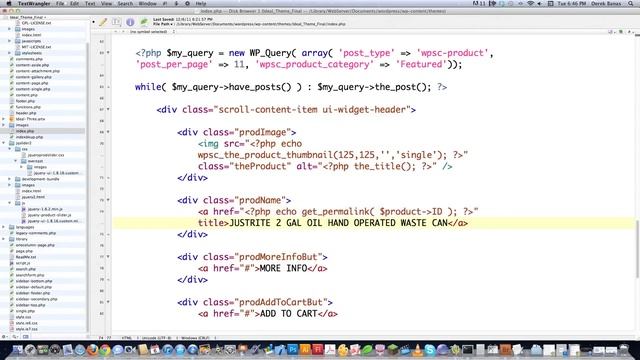
Task: Open Illustrator from the Dock
Action: coord(305,350)
